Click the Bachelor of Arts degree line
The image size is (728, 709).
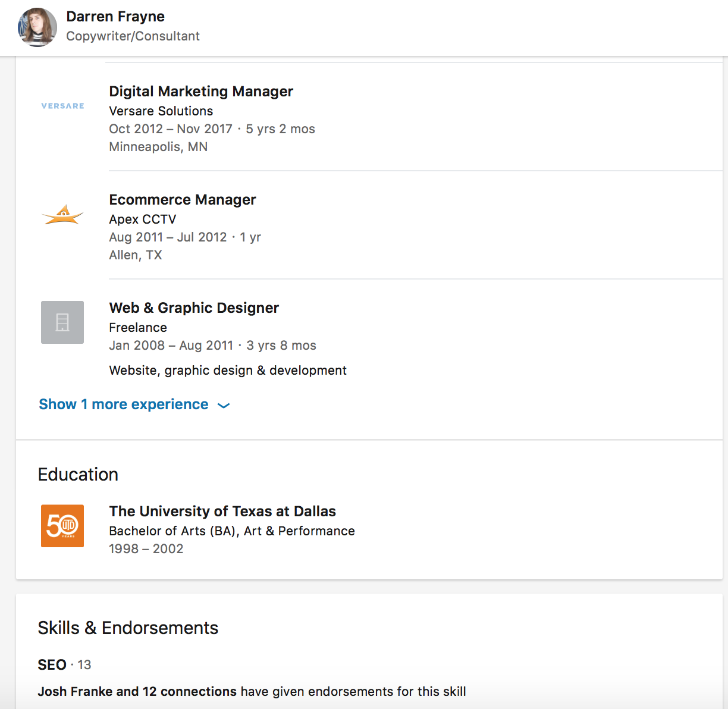[232, 531]
